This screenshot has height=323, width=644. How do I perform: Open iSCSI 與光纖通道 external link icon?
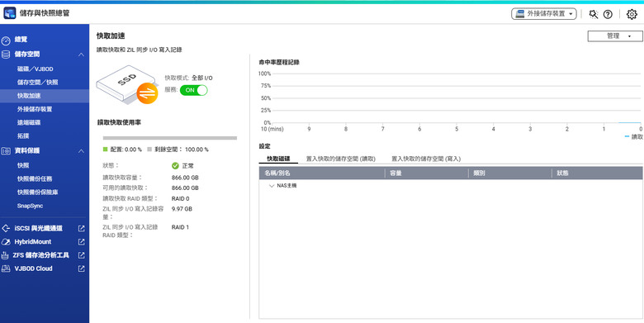[x=81, y=228]
